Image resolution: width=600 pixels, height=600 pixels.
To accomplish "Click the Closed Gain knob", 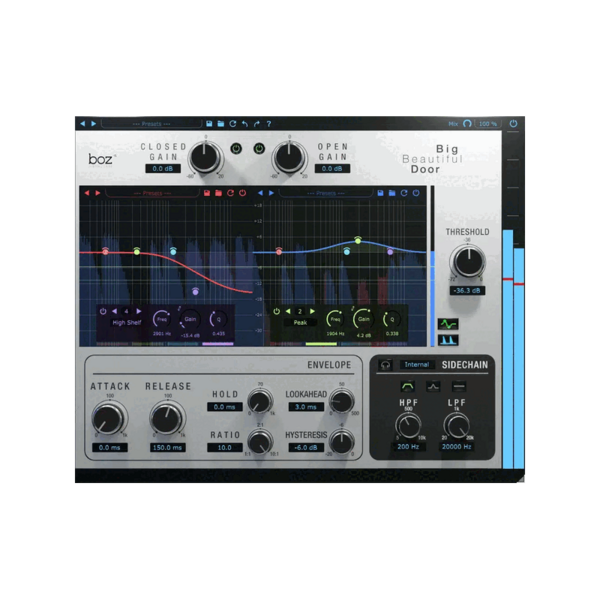I will [205, 157].
